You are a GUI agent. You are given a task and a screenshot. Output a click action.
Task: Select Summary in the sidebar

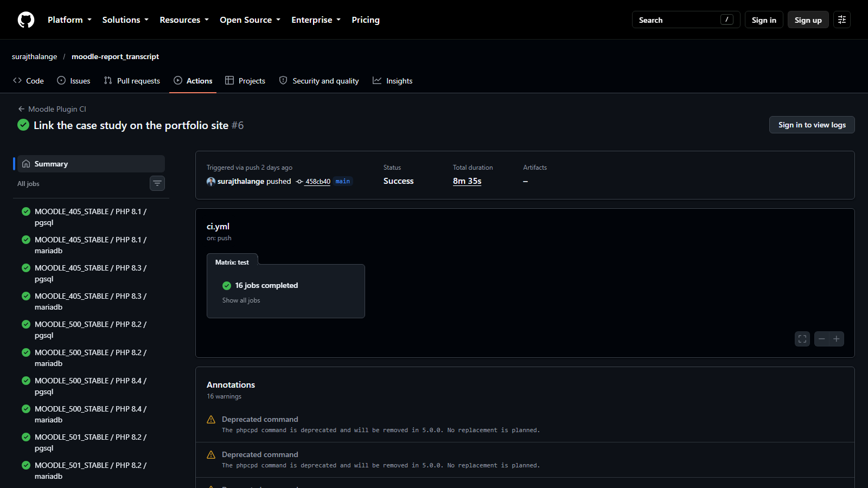(x=91, y=164)
